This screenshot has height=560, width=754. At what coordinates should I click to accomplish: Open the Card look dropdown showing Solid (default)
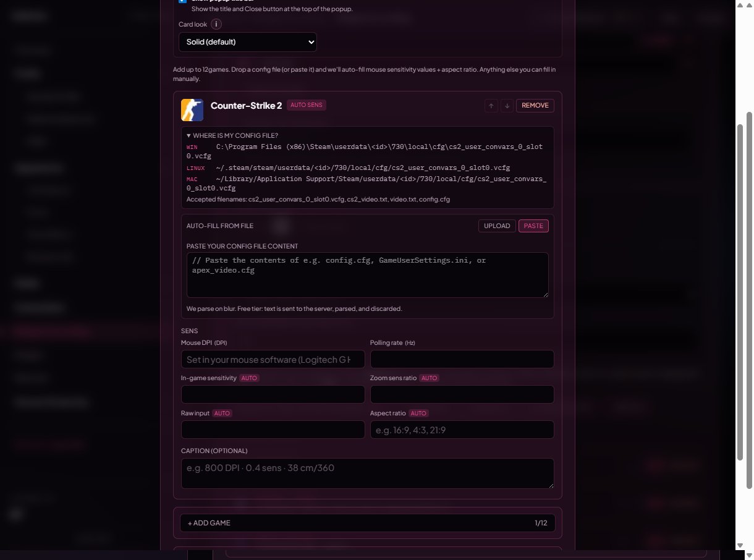pyautogui.click(x=248, y=42)
